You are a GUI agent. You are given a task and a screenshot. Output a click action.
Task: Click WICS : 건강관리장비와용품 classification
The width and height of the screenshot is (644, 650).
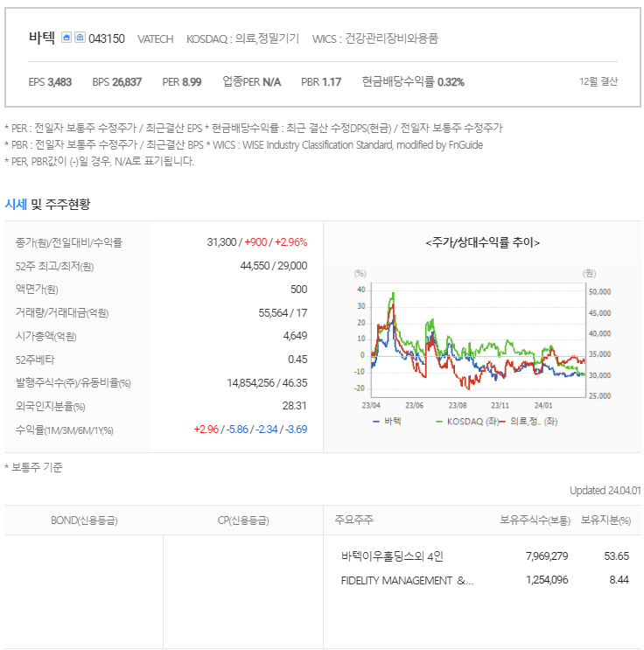(x=375, y=38)
